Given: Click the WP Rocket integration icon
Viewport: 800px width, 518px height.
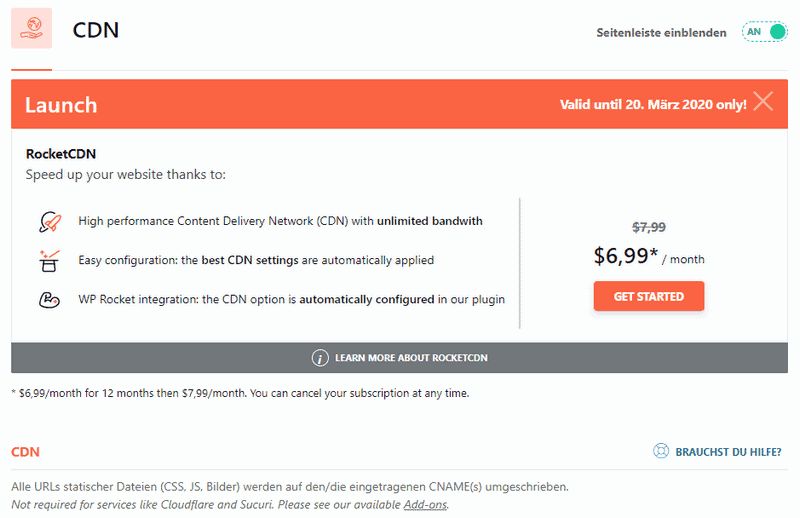Looking at the screenshot, I should [x=49, y=298].
